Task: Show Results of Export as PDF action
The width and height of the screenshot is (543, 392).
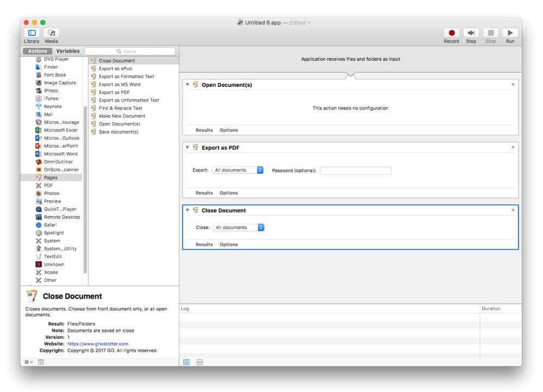Action: point(204,193)
